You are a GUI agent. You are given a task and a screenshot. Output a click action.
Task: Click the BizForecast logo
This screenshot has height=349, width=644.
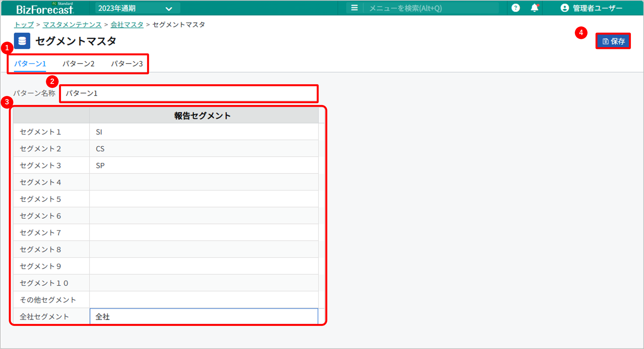coord(45,8)
